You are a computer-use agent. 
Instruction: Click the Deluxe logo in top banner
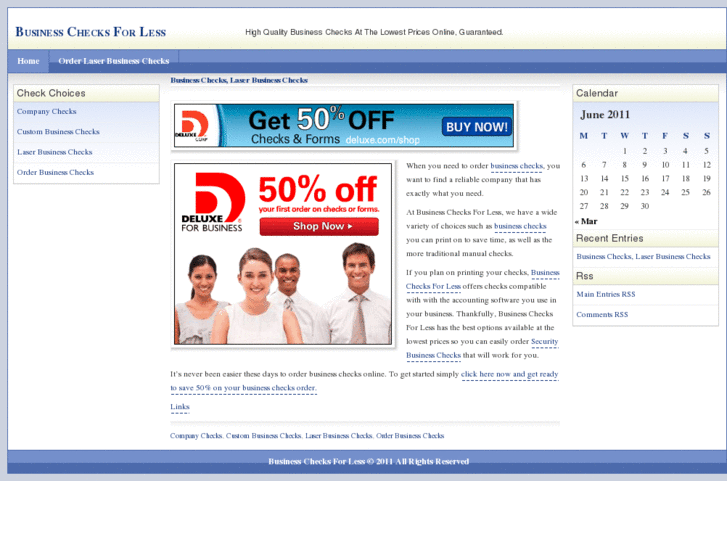tap(196, 126)
